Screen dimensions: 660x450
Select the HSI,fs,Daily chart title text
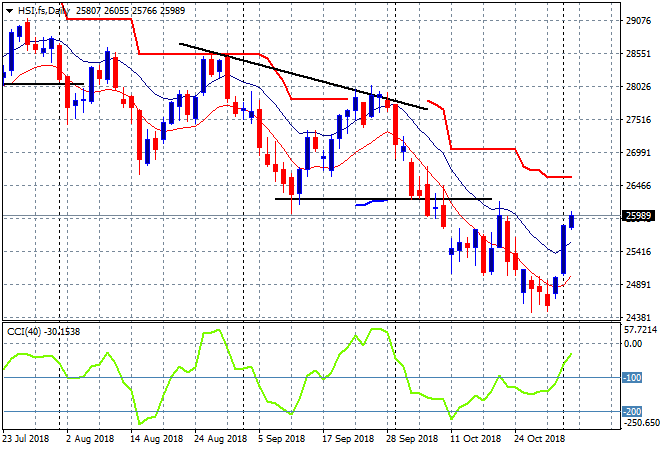[44, 11]
